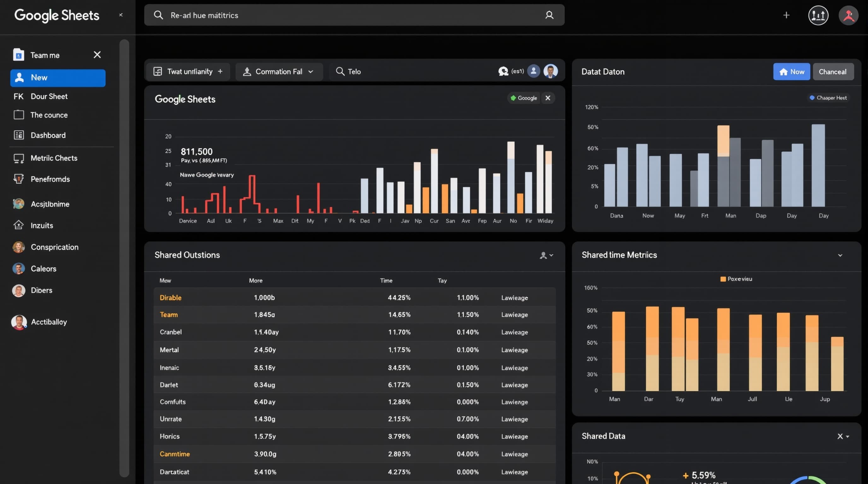The width and height of the screenshot is (868, 484).
Task: Expand the Cormation Fal dropdown
Action: (x=279, y=71)
